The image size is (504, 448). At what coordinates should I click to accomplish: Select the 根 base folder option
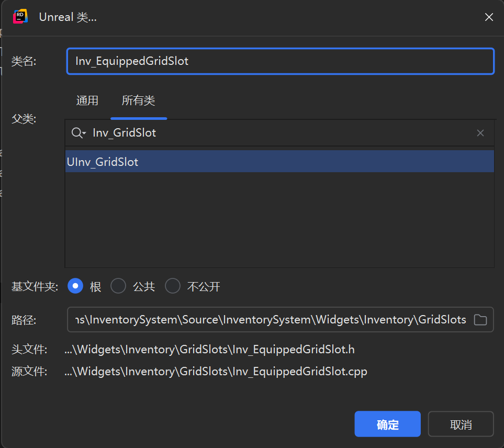pos(76,286)
